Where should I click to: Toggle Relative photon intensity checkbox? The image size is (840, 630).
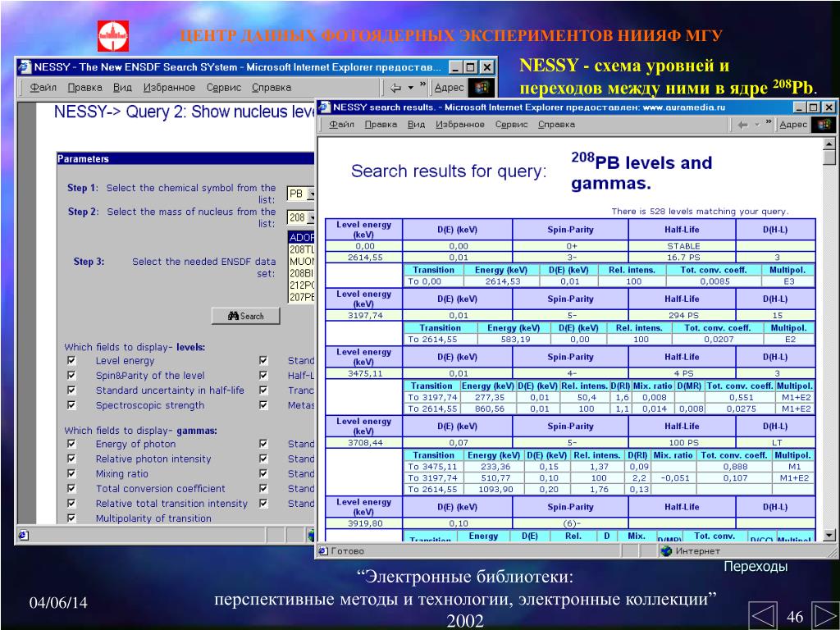[71, 459]
